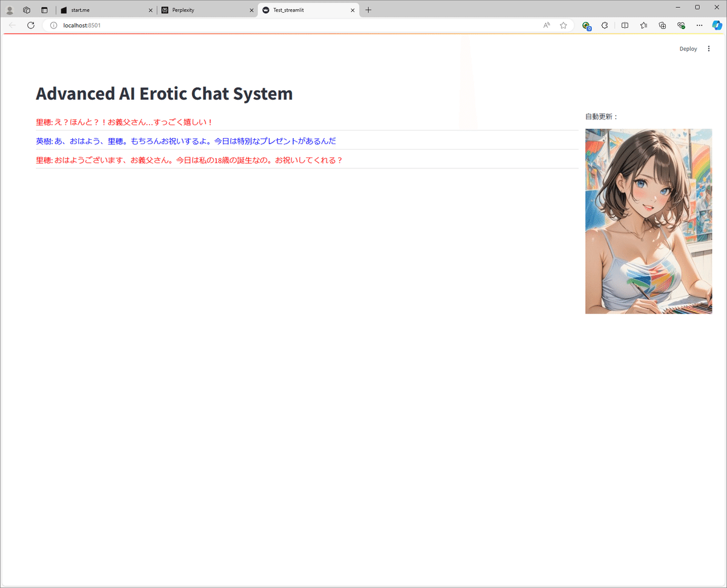Maximize the Edge browser window
This screenshot has height=588, width=727.
[x=697, y=7]
